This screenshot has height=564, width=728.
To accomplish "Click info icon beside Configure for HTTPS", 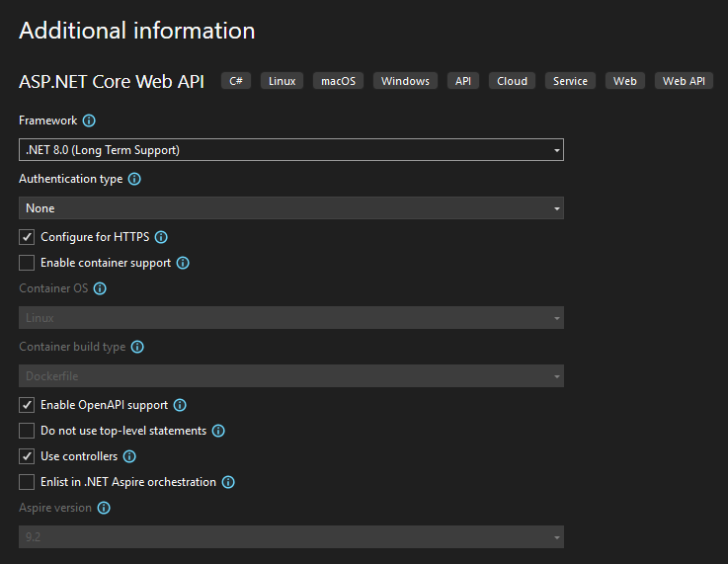I will pos(161,237).
